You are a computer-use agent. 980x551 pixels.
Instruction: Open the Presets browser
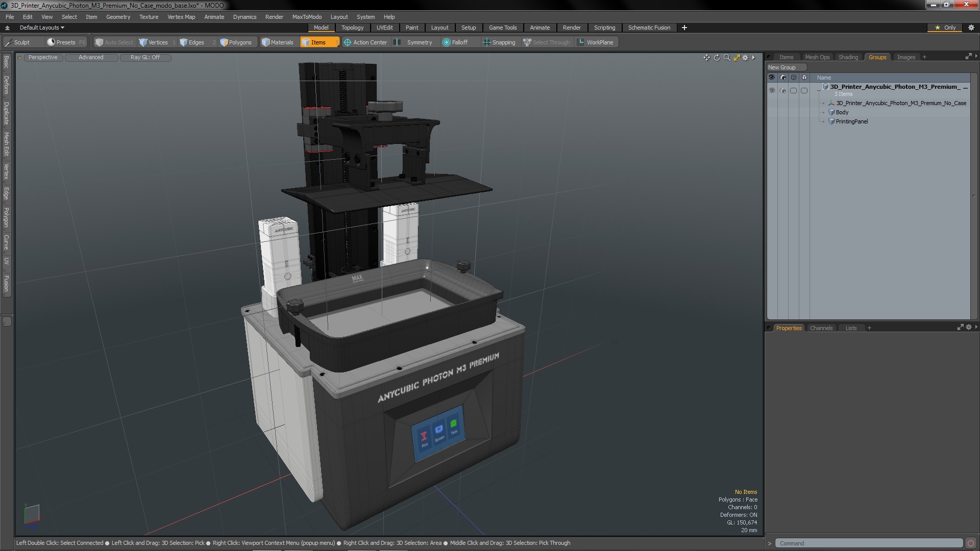pos(66,42)
